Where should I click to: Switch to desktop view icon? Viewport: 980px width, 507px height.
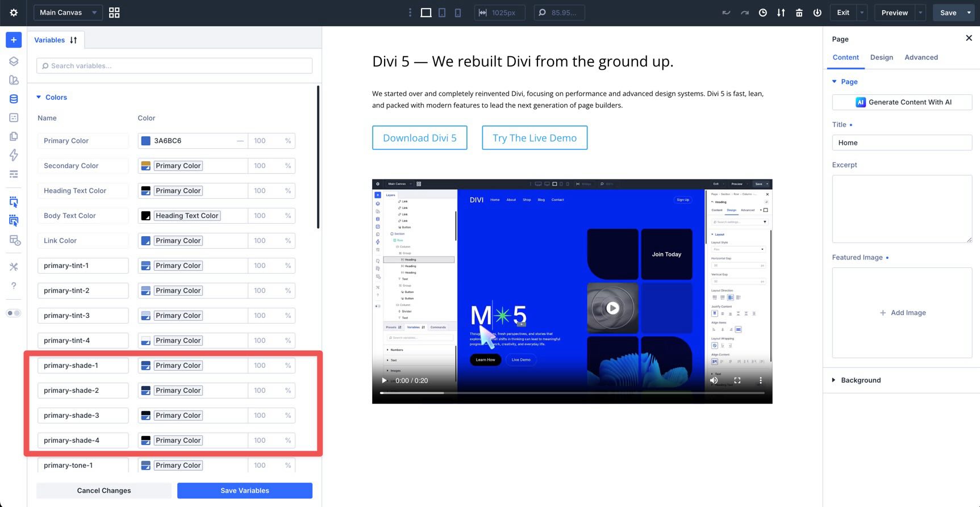coord(426,12)
